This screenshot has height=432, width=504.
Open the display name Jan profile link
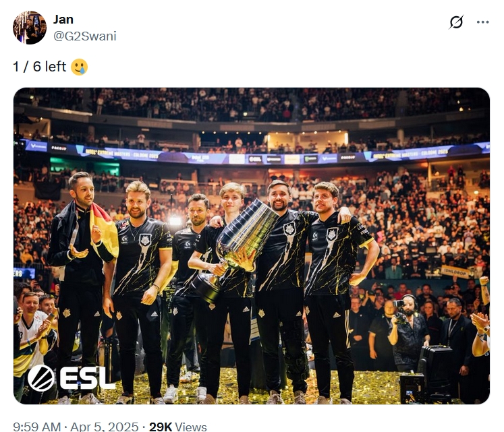click(63, 20)
